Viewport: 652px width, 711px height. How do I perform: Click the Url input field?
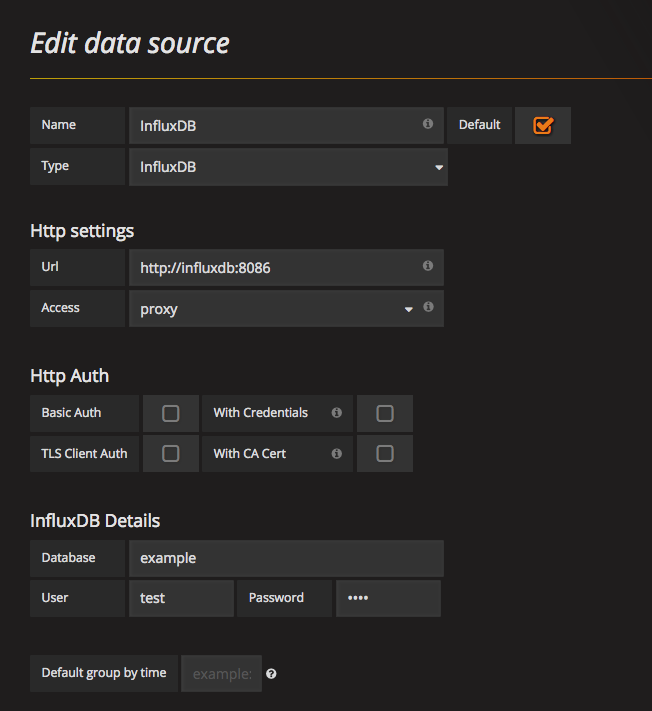tap(286, 268)
